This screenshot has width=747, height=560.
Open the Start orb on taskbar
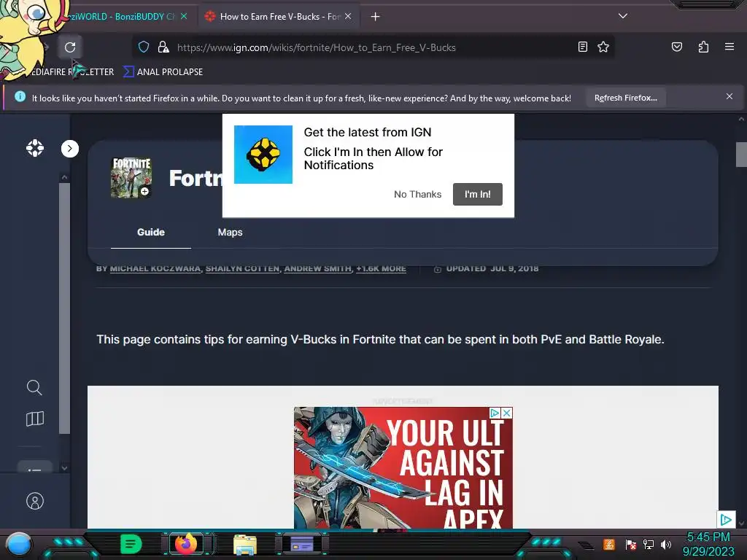[19, 545]
